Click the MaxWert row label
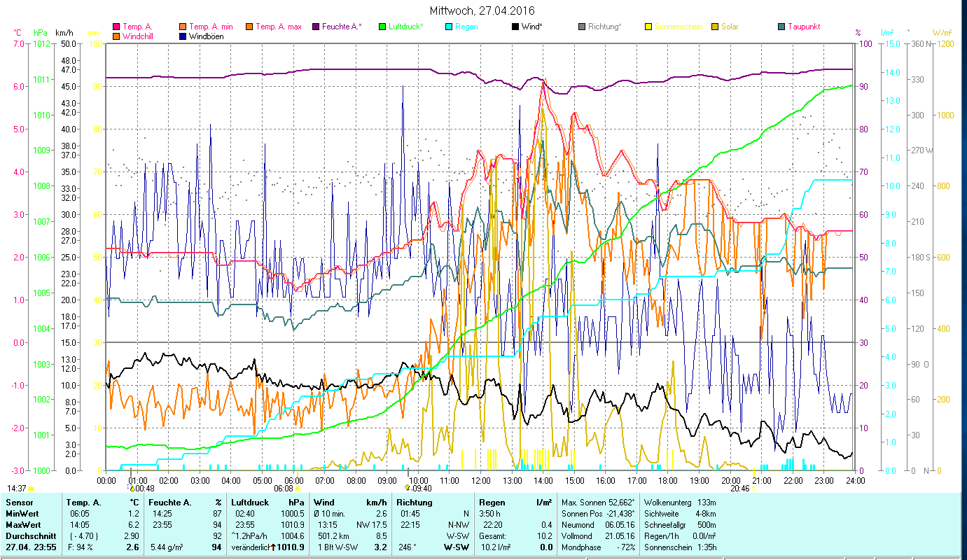 click(x=23, y=525)
